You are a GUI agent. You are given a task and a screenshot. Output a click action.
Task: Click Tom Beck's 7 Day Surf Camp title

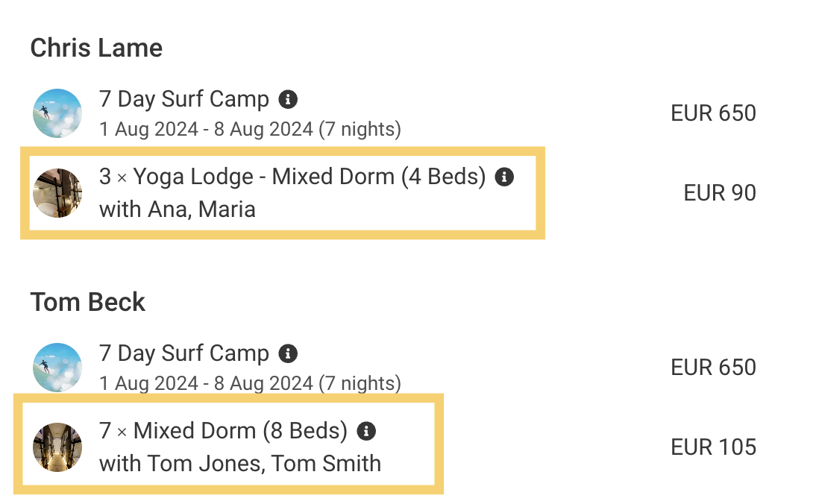tap(184, 353)
